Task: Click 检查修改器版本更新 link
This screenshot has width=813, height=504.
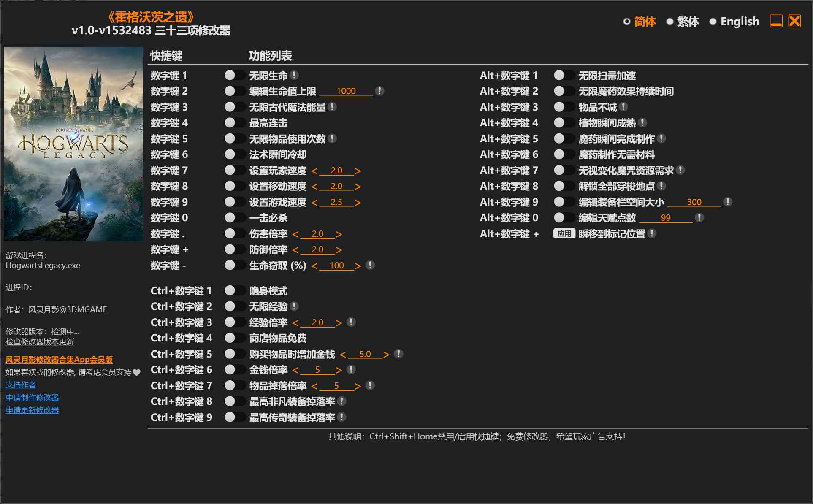Action: pyautogui.click(x=39, y=342)
